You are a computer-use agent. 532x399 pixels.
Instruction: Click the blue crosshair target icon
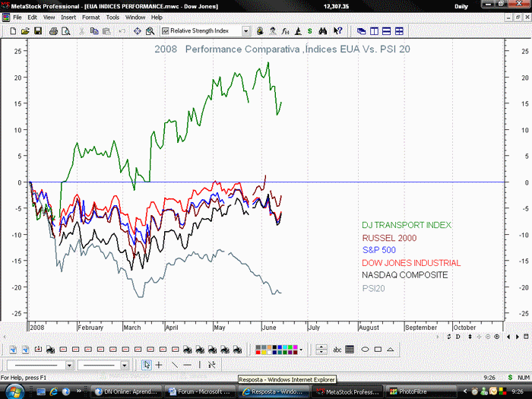pos(137,31)
